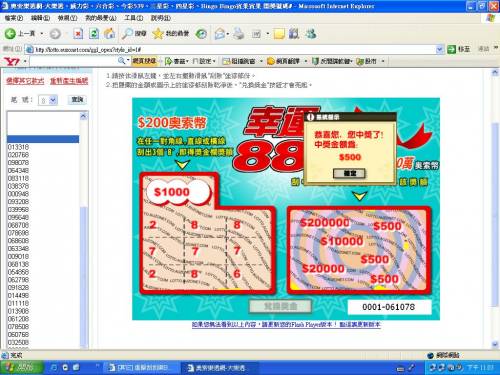The image size is (500, 375).
Task: Click the Mail envelope icon
Action: click(x=220, y=34)
